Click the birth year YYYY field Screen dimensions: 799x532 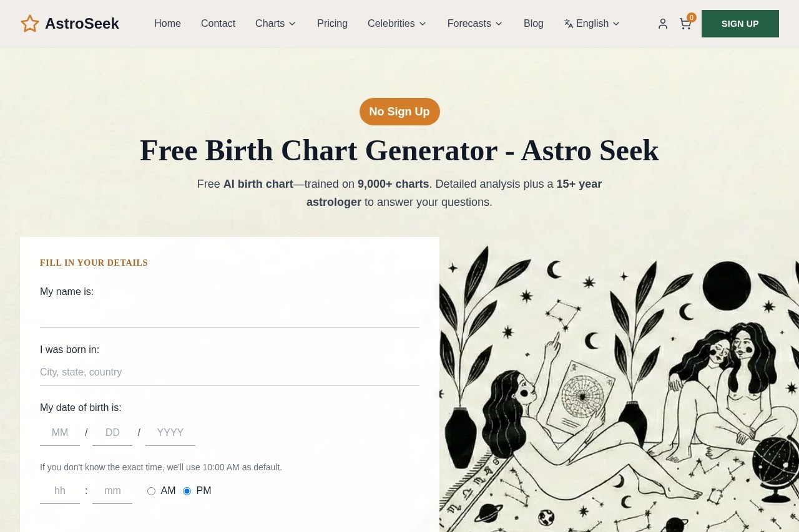tap(170, 433)
